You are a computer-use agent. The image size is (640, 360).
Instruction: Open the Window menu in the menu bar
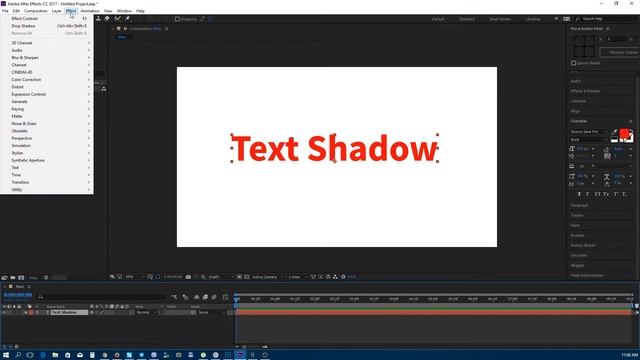coord(124,11)
